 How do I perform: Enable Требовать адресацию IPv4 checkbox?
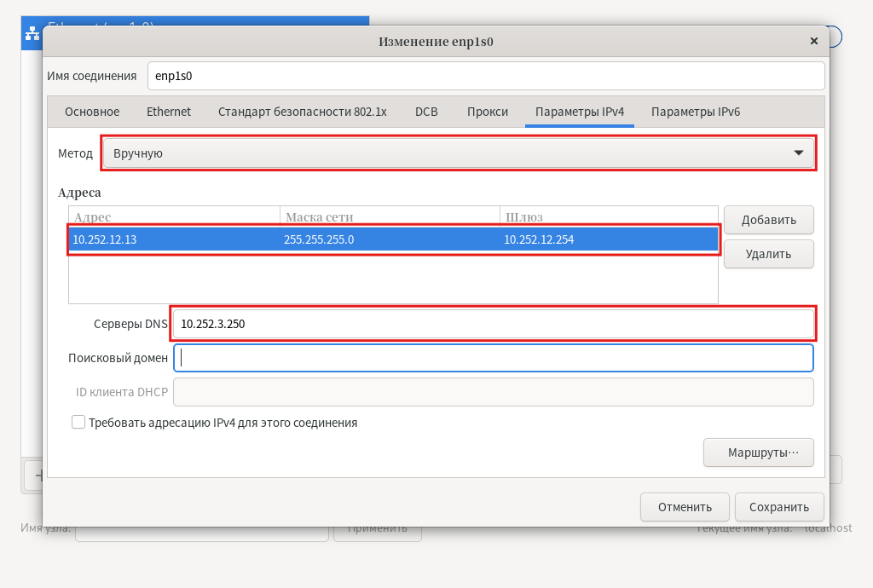78,422
